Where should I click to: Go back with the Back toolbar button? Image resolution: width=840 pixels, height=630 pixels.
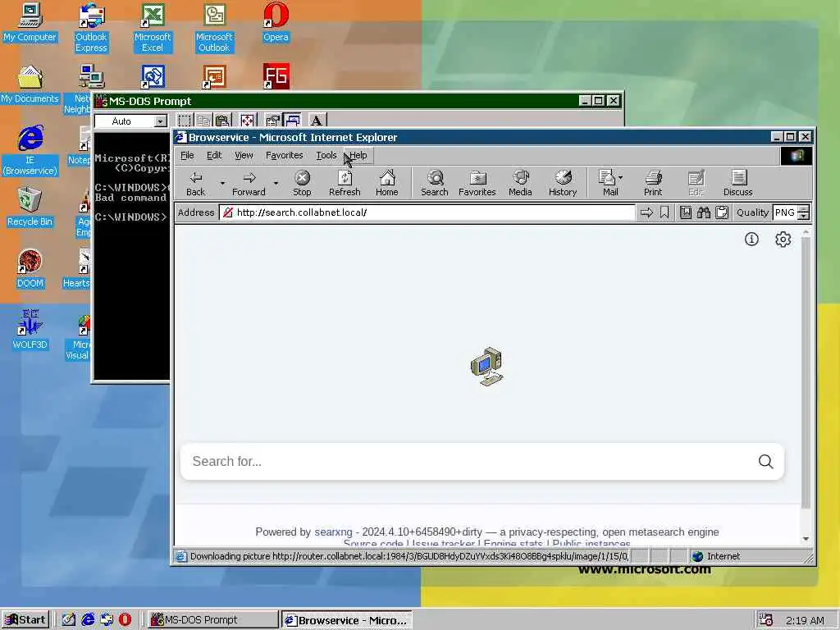pos(196,183)
